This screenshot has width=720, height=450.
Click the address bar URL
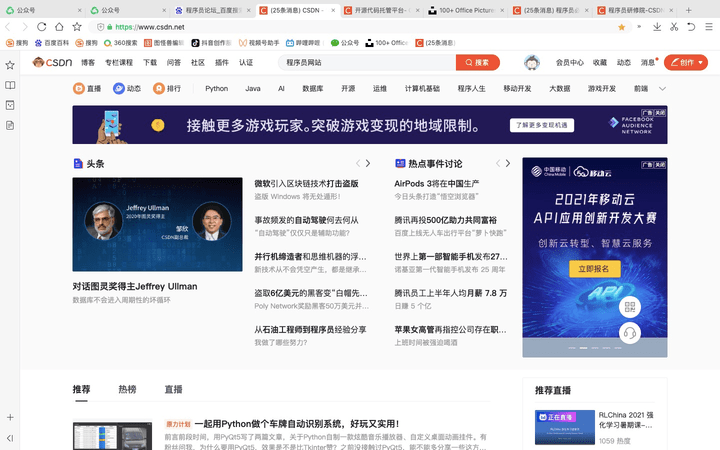pyautogui.click(x=150, y=27)
